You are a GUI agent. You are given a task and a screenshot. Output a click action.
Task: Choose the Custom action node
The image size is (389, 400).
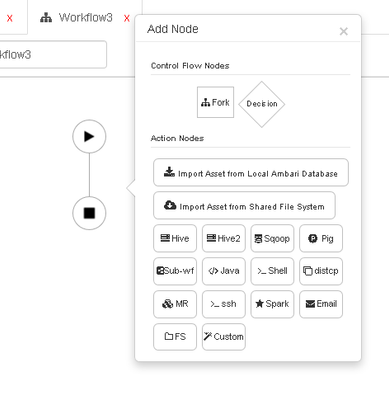[x=224, y=337]
